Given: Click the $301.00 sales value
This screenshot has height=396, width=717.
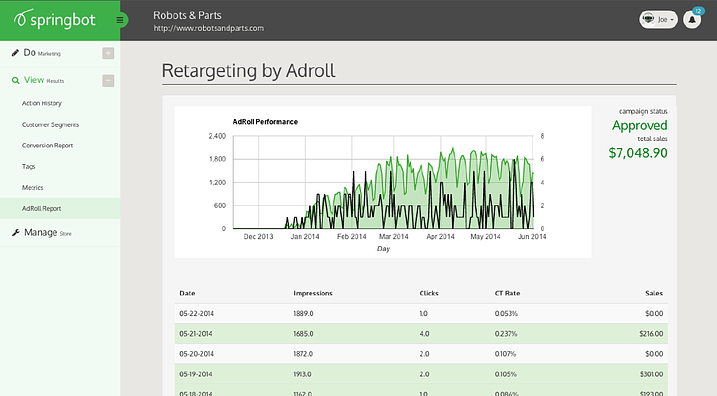Looking at the screenshot, I should coord(652,374).
